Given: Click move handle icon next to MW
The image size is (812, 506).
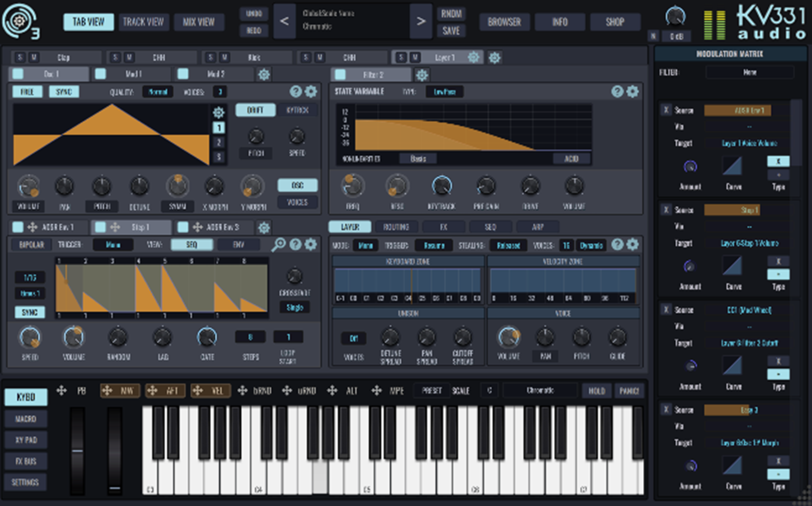Looking at the screenshot, I should tap(107, 391).
